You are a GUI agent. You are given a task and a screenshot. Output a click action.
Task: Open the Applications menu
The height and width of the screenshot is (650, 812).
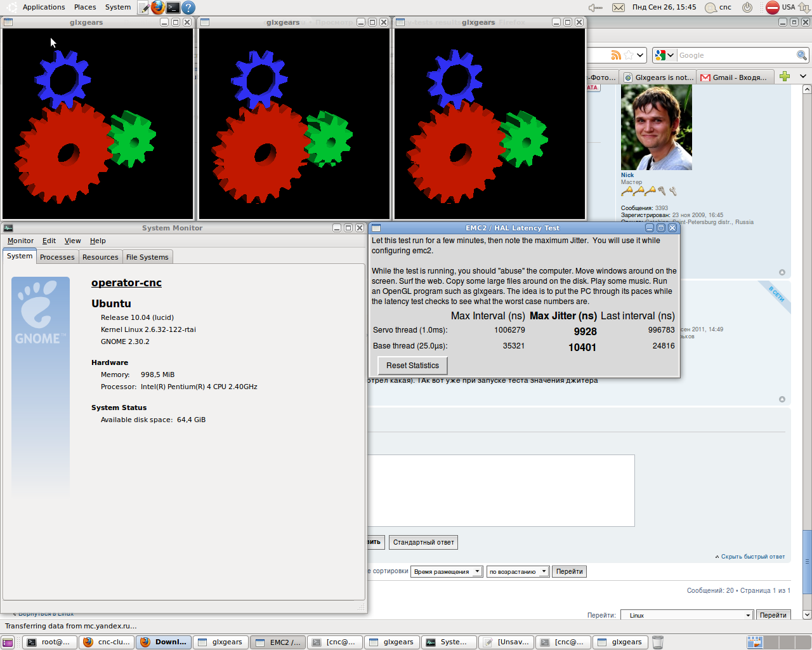point(44,7)
